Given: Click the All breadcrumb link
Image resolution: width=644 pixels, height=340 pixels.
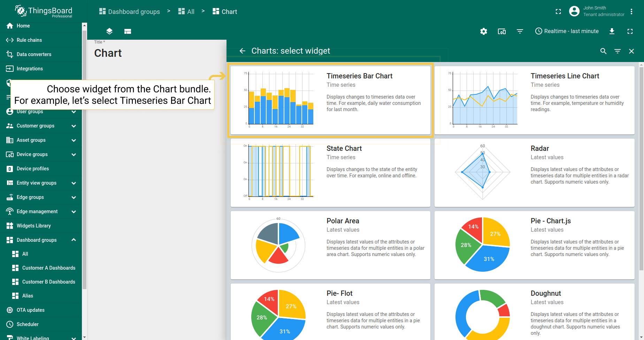Looking at the screenshot, I should click(x=186, y=11).
